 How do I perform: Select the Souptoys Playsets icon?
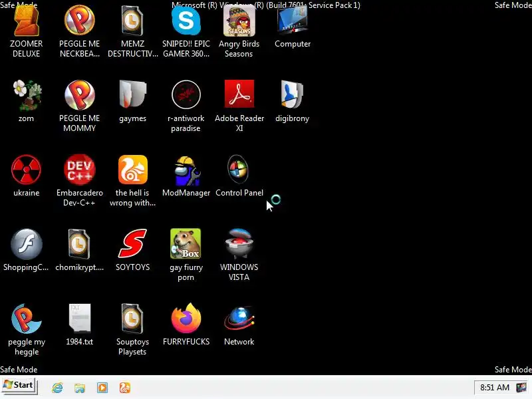(132, 319)
